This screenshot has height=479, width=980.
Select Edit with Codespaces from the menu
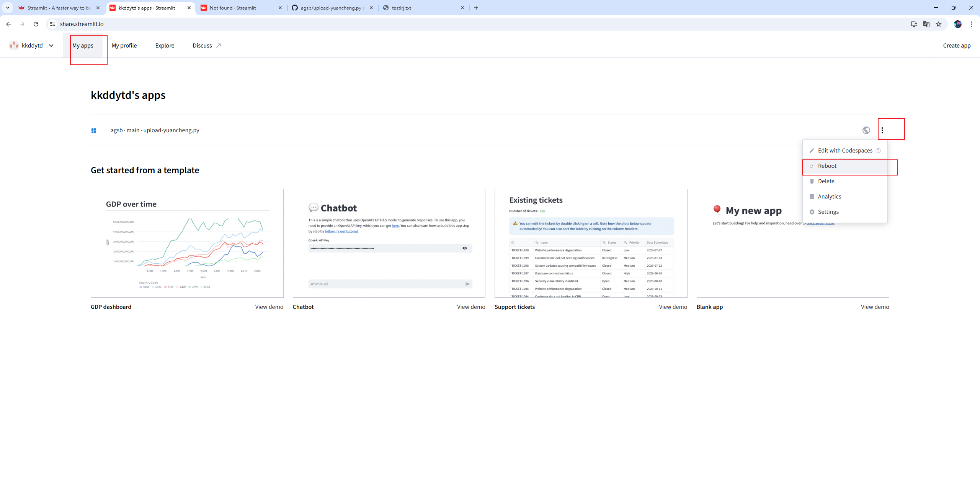pos(845,151)
